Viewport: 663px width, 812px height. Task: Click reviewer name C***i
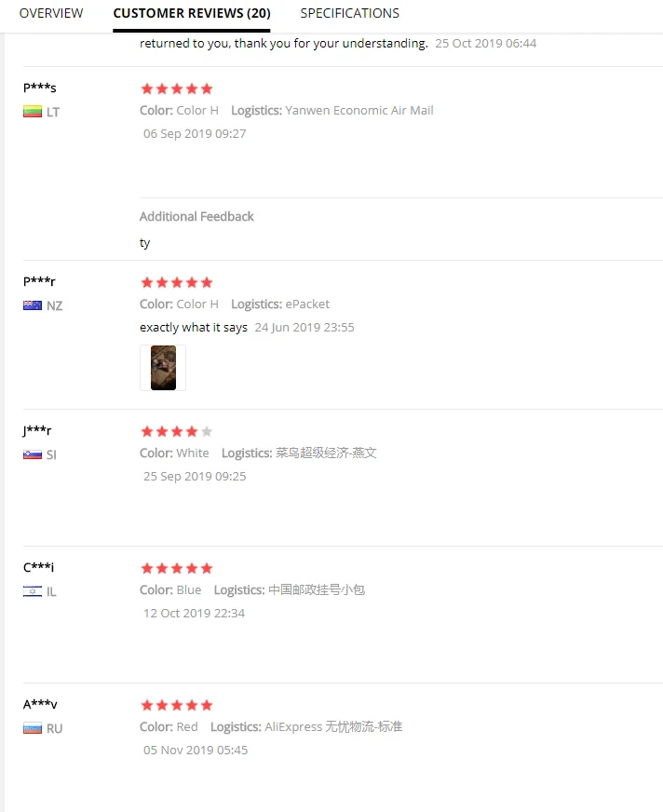coord(39,567)
